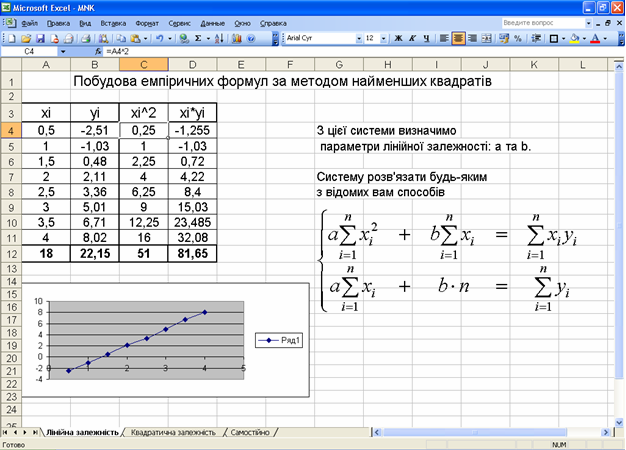
Task: Increase indent with the indent icon
Action: coord(537,38)
